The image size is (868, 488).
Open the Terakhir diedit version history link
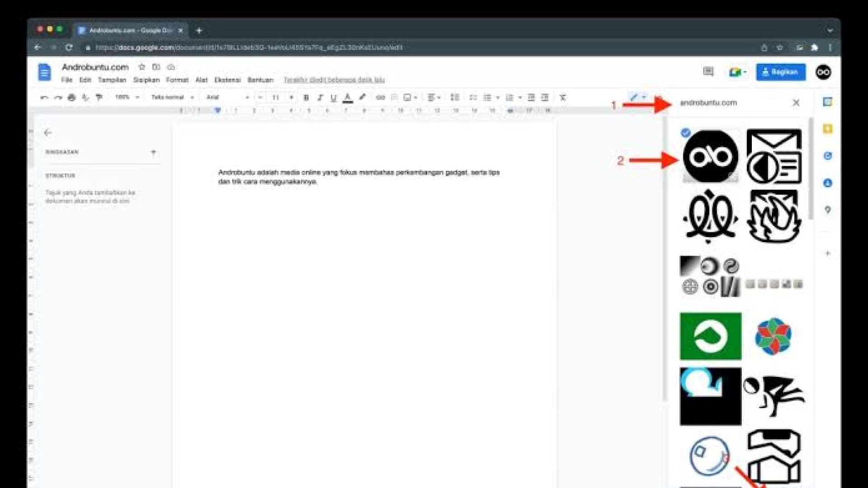[x=334, y=80]
